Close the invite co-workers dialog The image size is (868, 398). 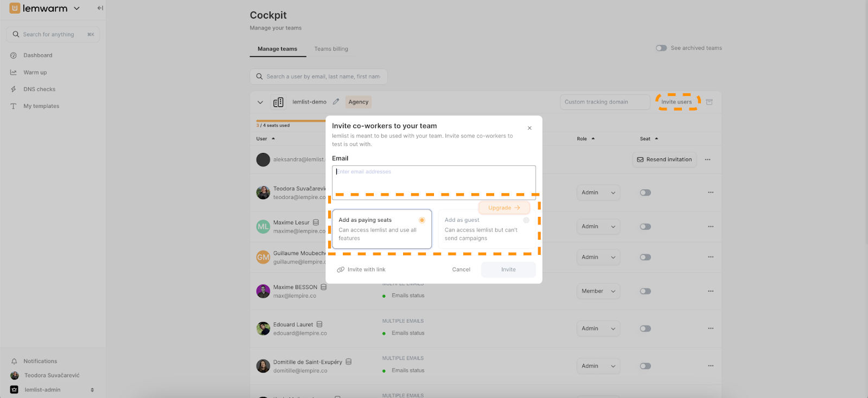[x=529, y=129]
